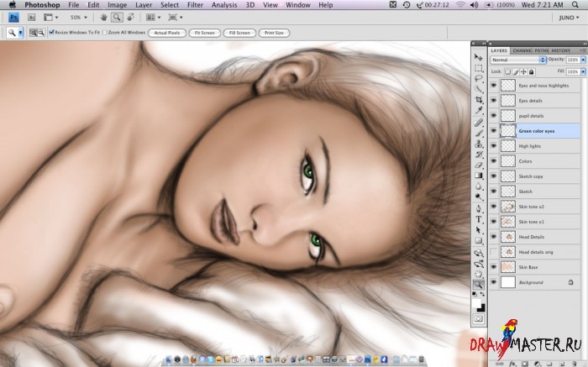This screenshot has width=588, height=367.
Task: Select the Type tool
Action: tap(479, 219)
